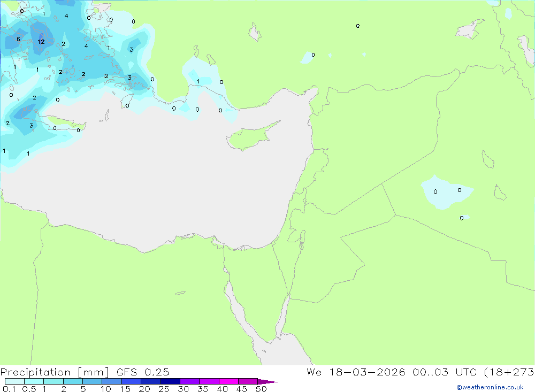Select the 25–30 mm legend color swatch
The width and height of the screenshot is (535, 392).
tap(170, 381)
